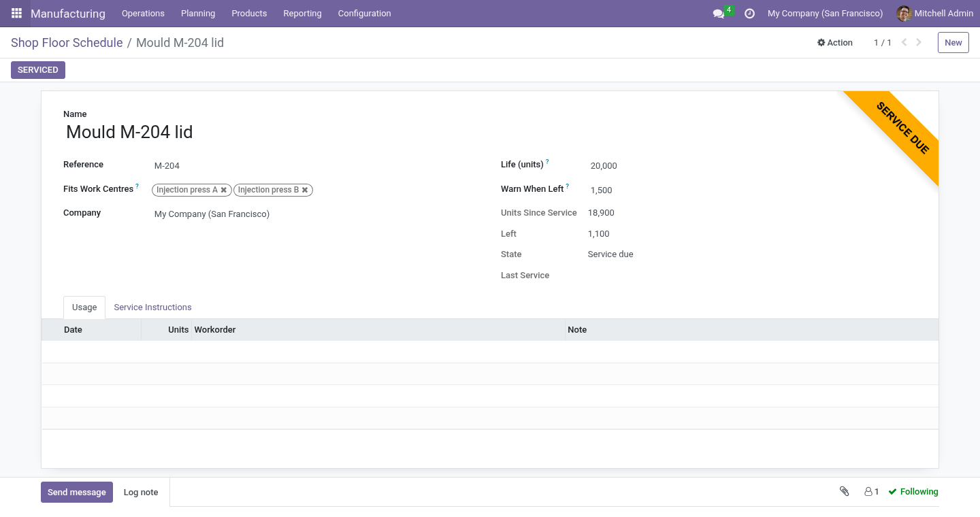The height and width of the screenshot is (517, 980).
Task: Open the Configuration menu
Action: tap(364, 14)
